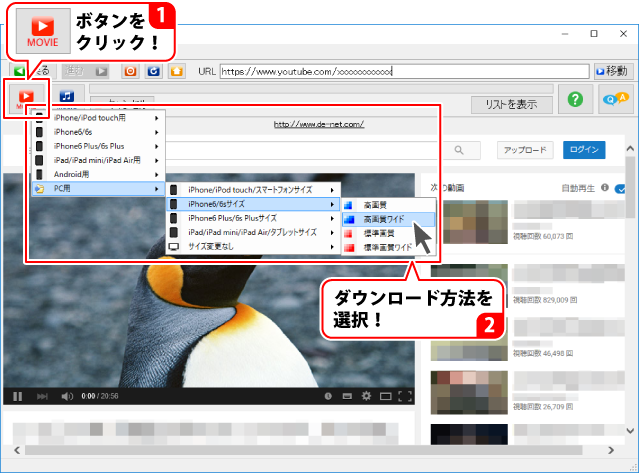The width and height of the screenshot is (640, 473).
Task: Maximize the application window
Action: pos(594,33)
